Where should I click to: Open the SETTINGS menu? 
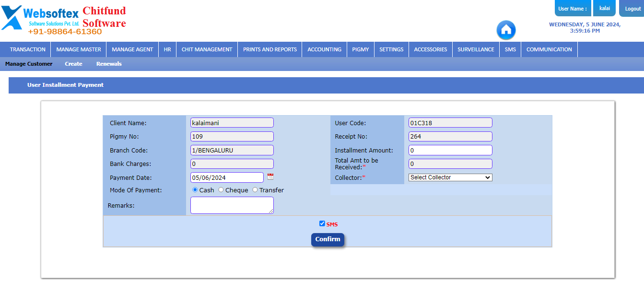pos(391,49)
